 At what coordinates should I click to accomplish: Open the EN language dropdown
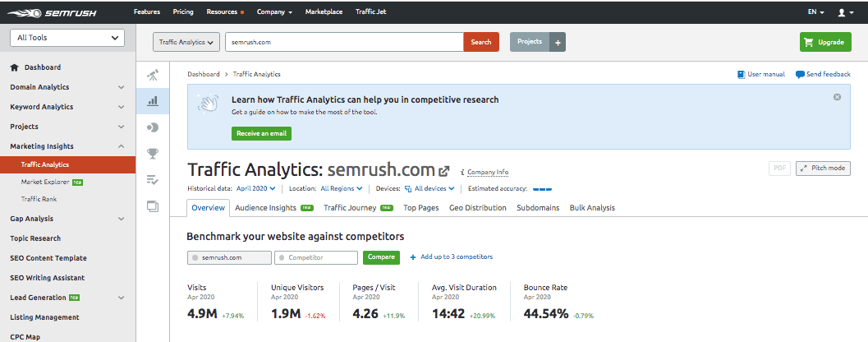[x=816, y=12]
